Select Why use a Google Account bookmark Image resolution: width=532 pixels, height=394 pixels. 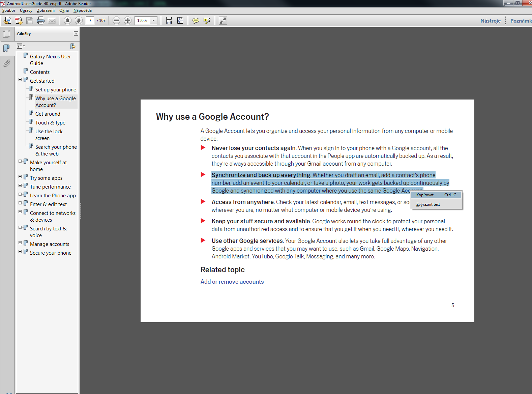(x=56, y=102)
